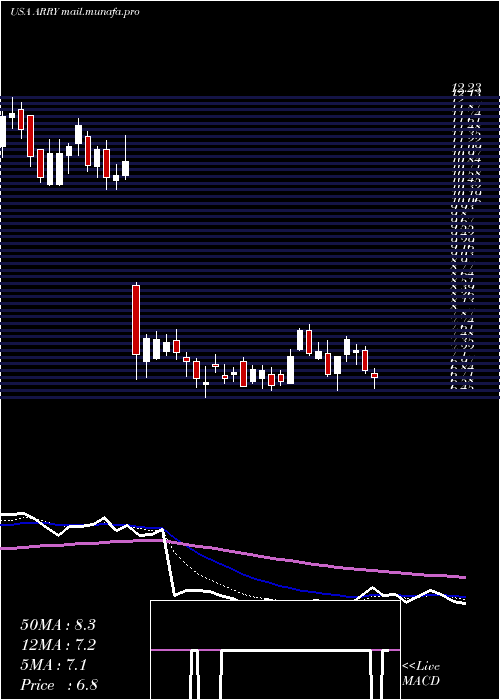This screenshot has height=700, width=500.
Task: Click the '<<Live MACD' label
Action: click(421, 674)
